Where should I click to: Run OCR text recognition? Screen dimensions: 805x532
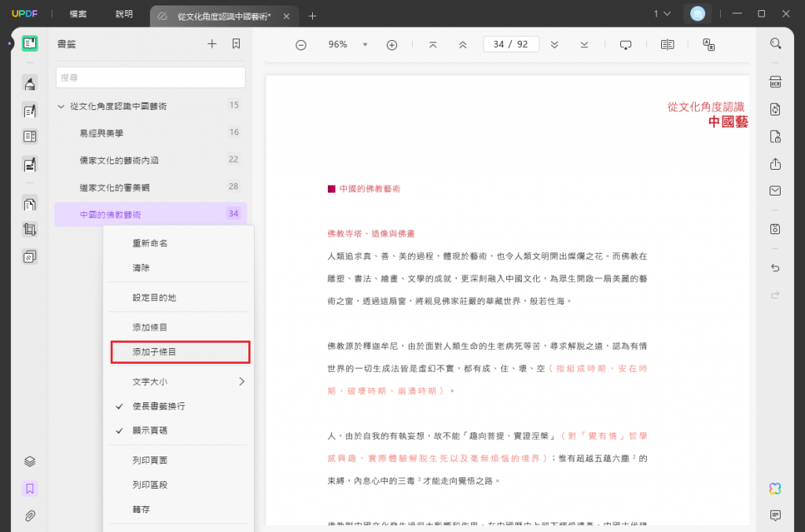[x=775, y=82]
